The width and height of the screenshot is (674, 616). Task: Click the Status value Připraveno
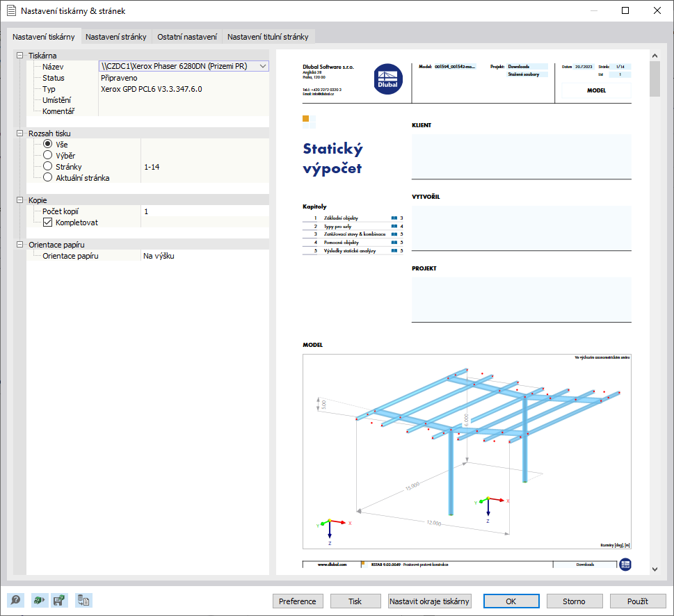pyautogui.click(x=119, y=78)
